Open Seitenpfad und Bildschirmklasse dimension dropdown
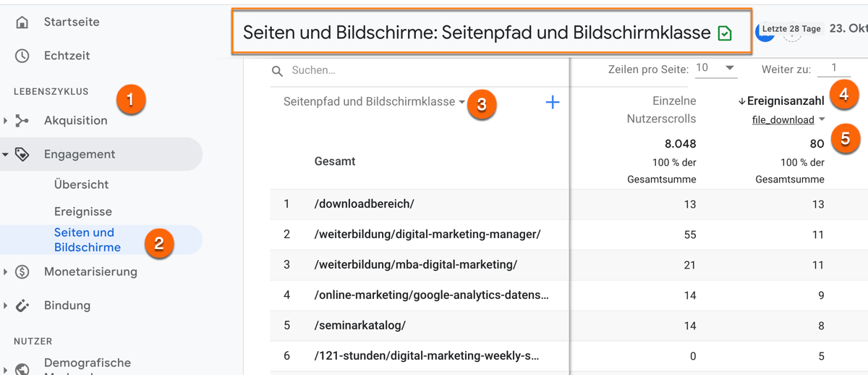This screenshot has height=375, width=868. tap(375, 102)
